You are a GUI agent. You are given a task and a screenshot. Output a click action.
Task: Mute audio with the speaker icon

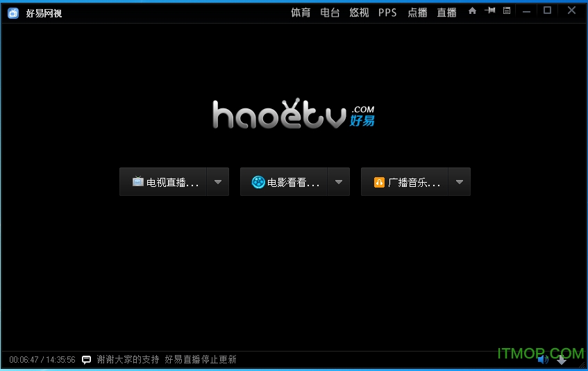click(x=542, y=360)
